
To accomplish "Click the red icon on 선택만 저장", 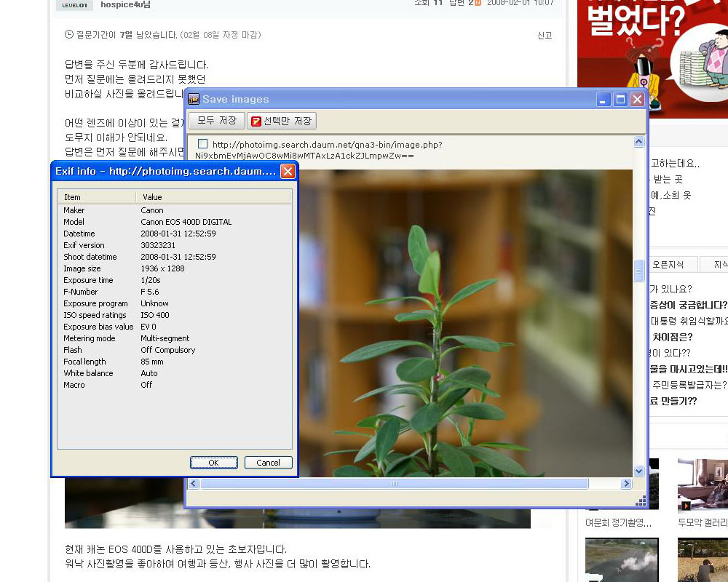I will tap(256, 121).
